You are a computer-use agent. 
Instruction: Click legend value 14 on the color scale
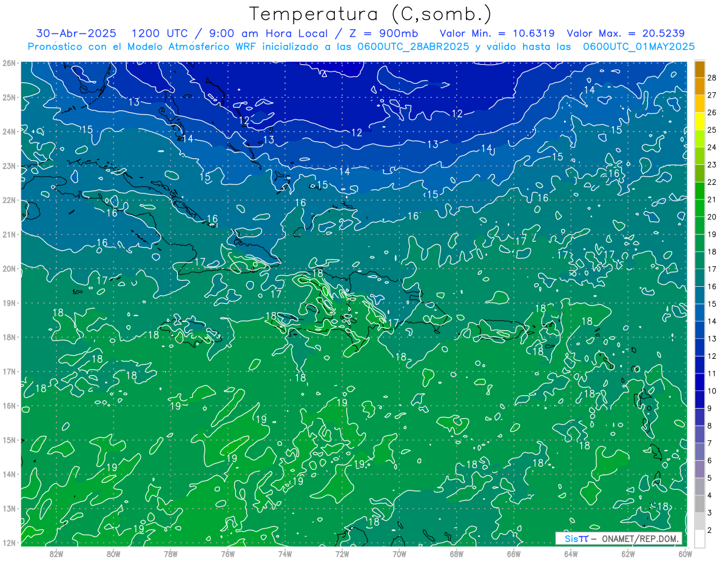[x=712, y=321]
